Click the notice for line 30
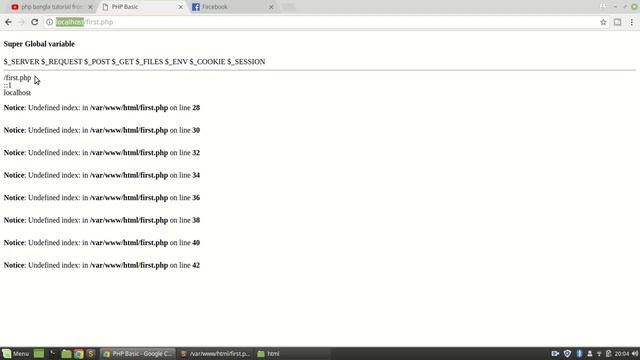640x360 pixels. (102, 130)
